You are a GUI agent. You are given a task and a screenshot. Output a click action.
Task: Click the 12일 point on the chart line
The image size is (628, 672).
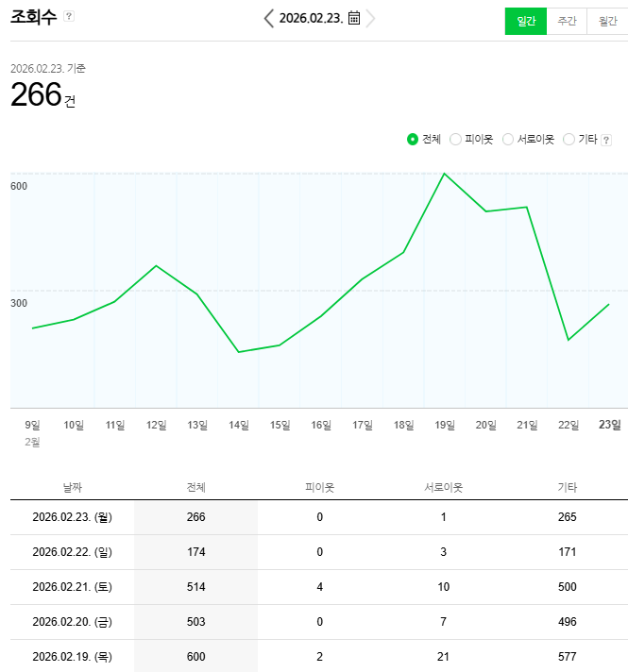pyautogui.click(x=156, y=266)
